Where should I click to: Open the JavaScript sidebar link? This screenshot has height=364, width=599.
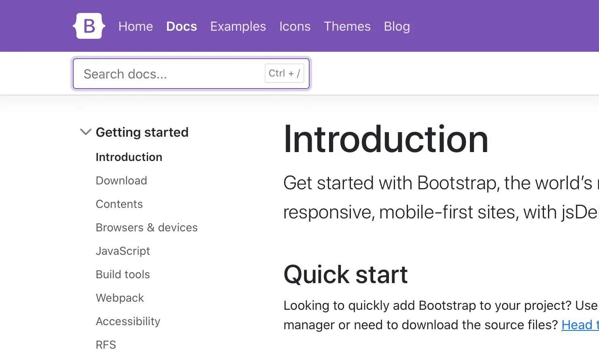click(123, 251)
